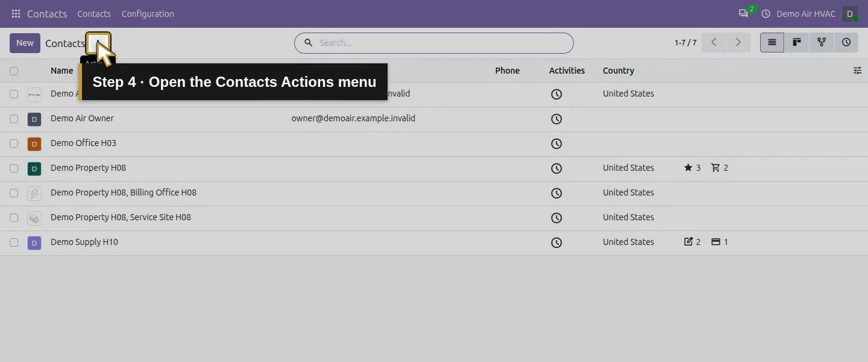Click the purple avatar of Demo Supply H10

[x=34, y=243]
